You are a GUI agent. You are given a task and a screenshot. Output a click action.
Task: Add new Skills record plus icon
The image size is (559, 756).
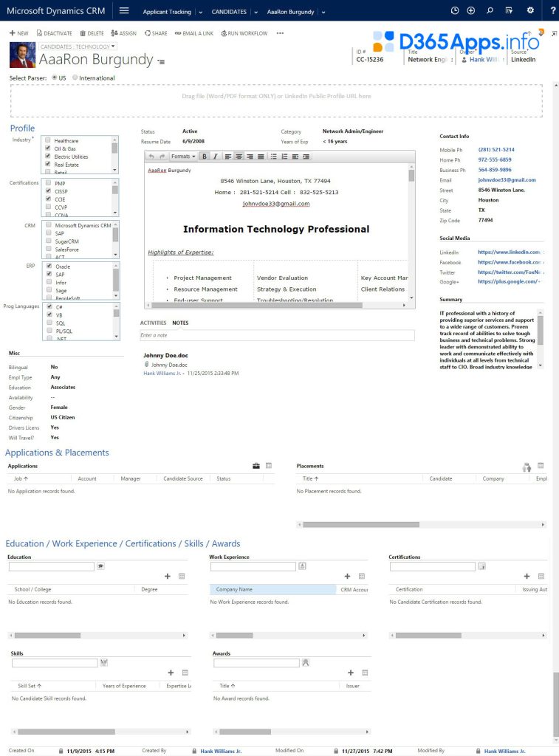171,673
